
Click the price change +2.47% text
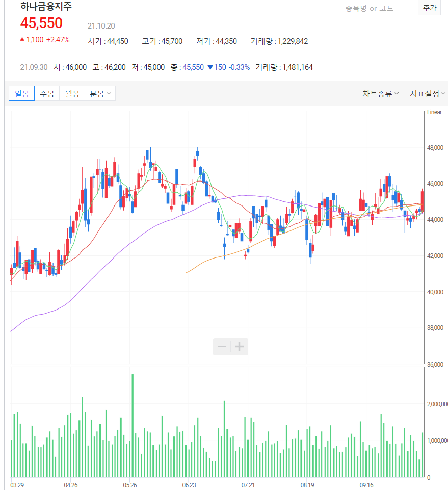(58, 40)
